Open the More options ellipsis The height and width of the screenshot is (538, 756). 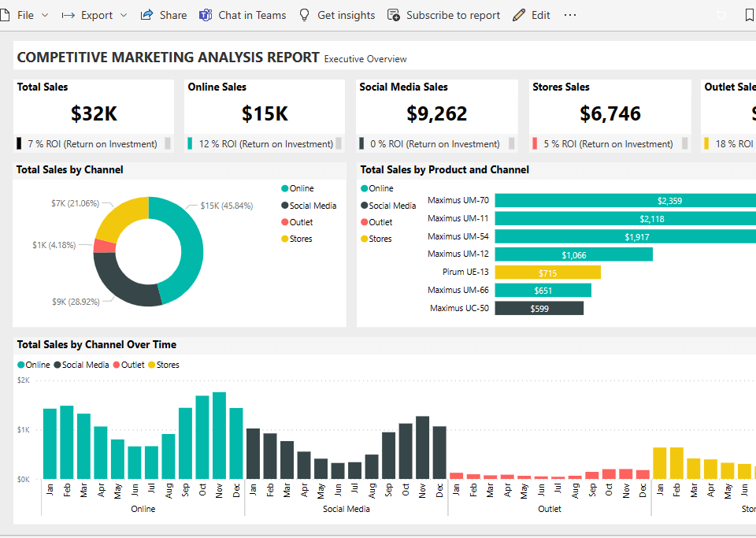(570, 15)
